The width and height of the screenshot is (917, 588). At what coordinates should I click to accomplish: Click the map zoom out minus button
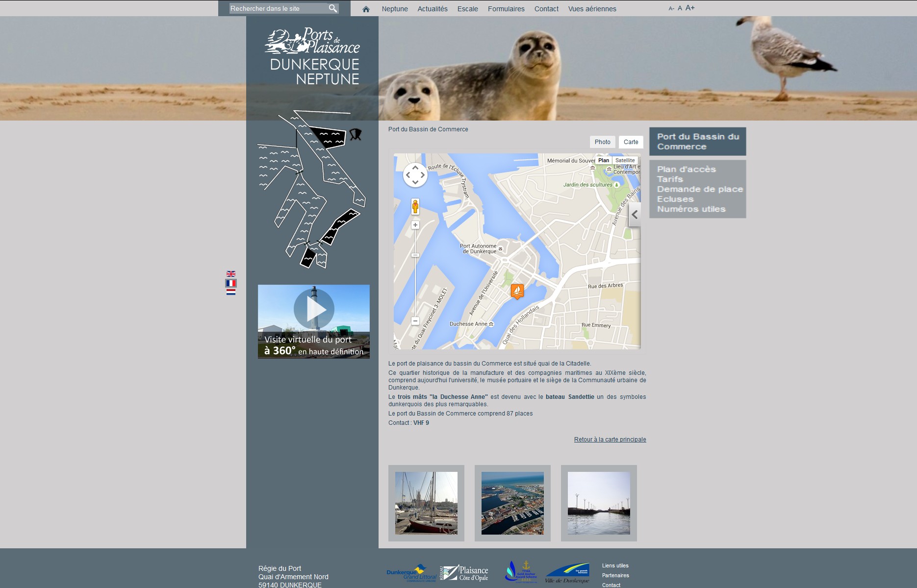coord(415,321)
